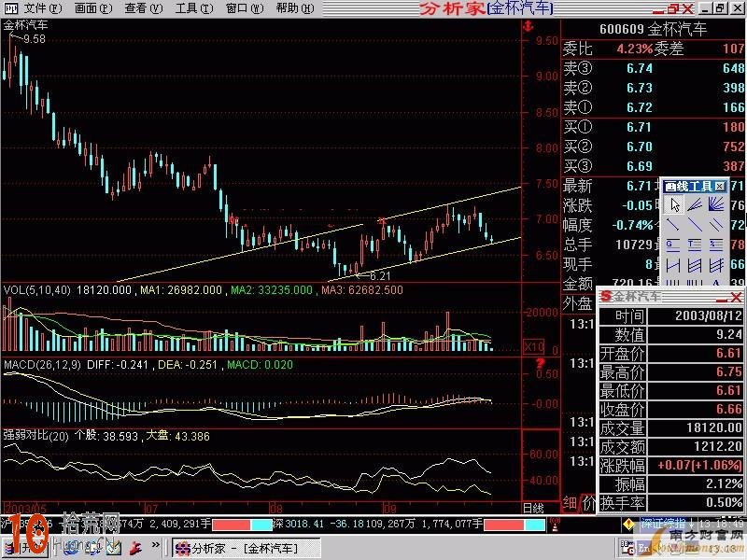Screen dimensions: 747x560
Task: Select the golden section (G) lines tool
Action: pyautogui.click(x=673, y=245)
